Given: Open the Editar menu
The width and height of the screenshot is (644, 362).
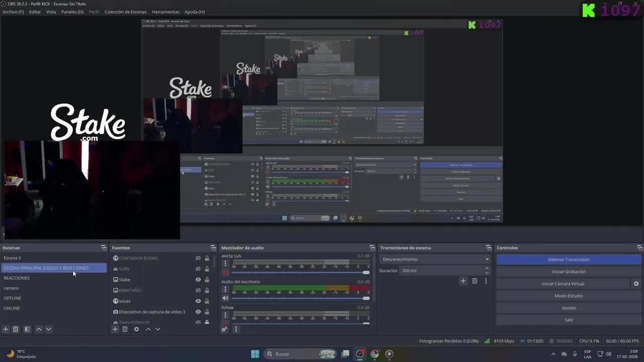Looking at the screenshot, I should (35, 12).
